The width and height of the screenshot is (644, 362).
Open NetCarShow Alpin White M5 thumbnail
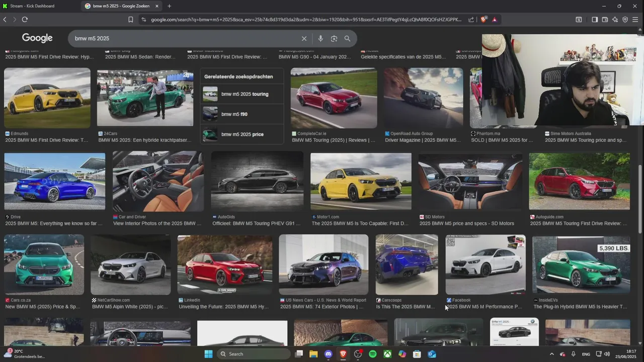click(x=131, y=264)
